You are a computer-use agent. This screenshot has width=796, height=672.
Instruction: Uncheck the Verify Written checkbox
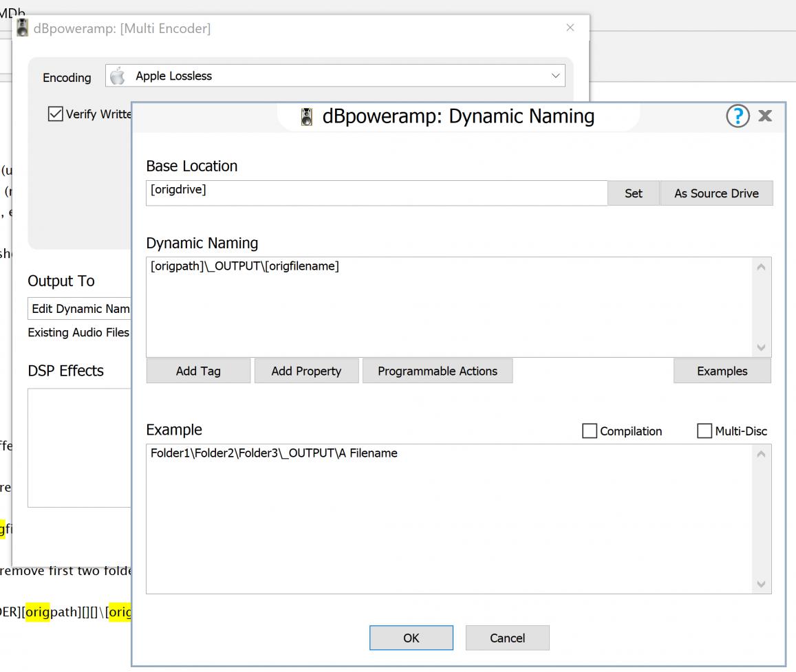coord(55,114)
